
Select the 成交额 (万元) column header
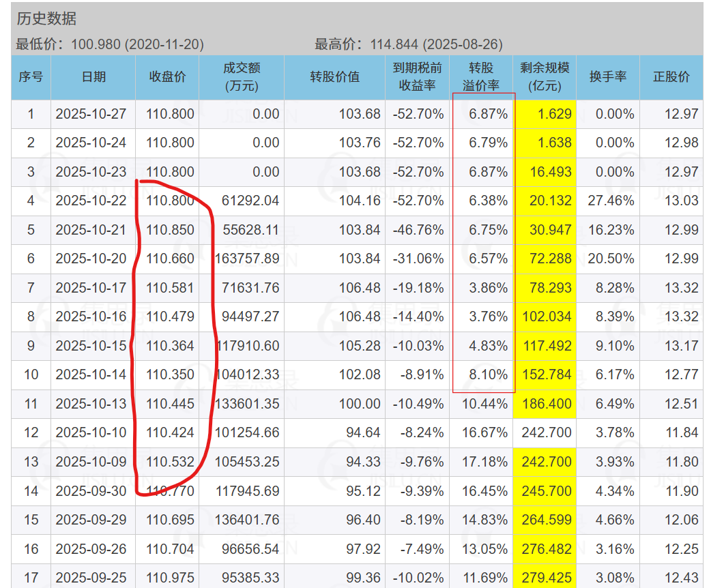(242, 77)
